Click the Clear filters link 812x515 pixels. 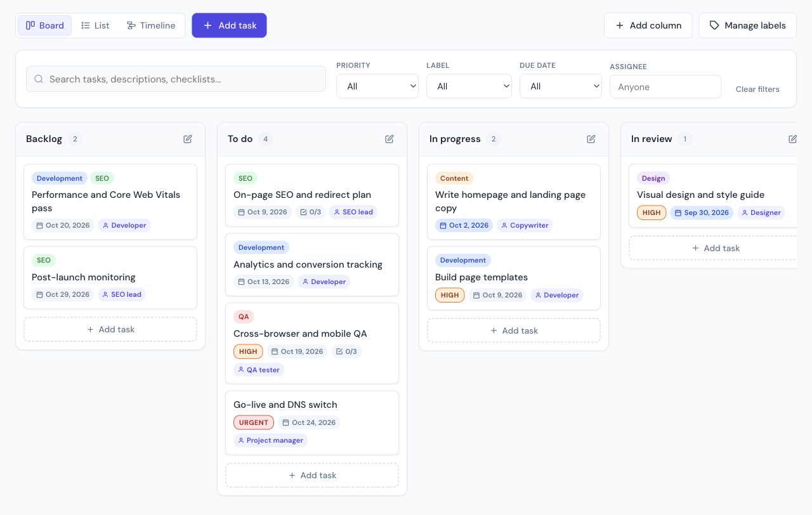757,89
